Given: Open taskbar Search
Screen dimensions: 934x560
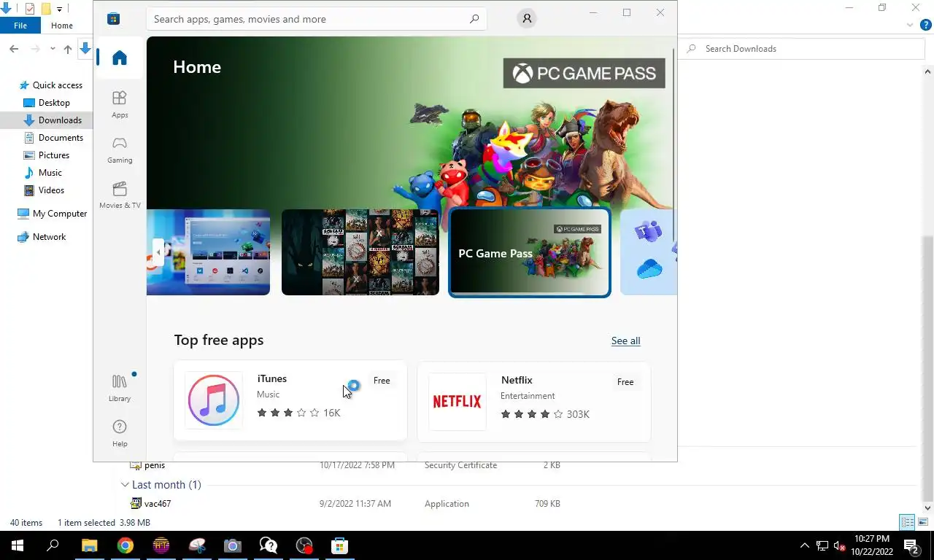Looking at the screenshot, I should point(53,545).
